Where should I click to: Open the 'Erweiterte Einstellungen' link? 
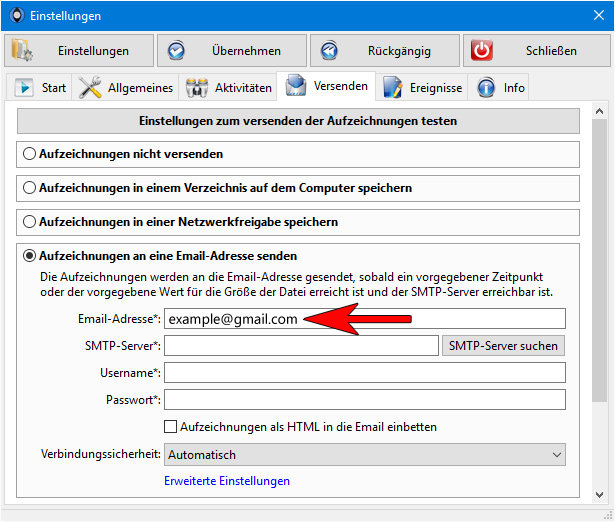(227, 481)
